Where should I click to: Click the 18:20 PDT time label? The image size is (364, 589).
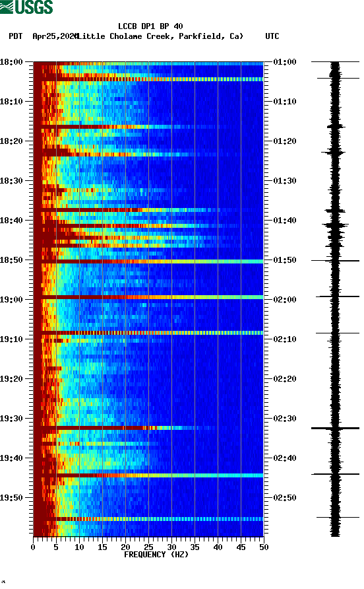pos(11,141)
